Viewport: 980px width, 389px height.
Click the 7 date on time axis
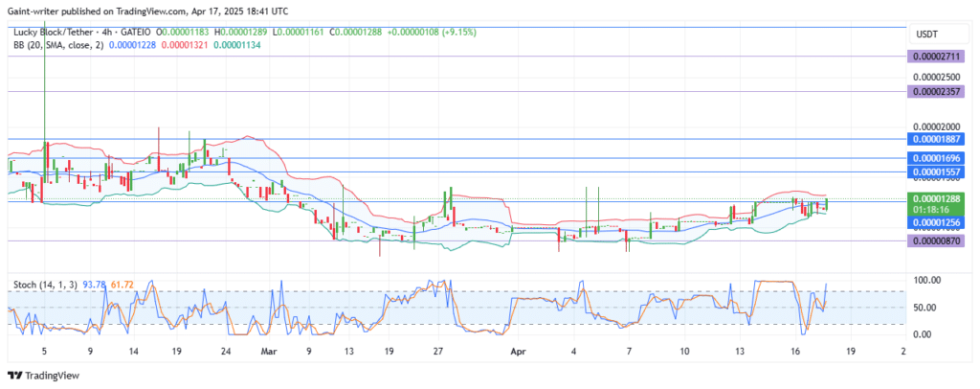pyautogui.click(x=629, y=352)
